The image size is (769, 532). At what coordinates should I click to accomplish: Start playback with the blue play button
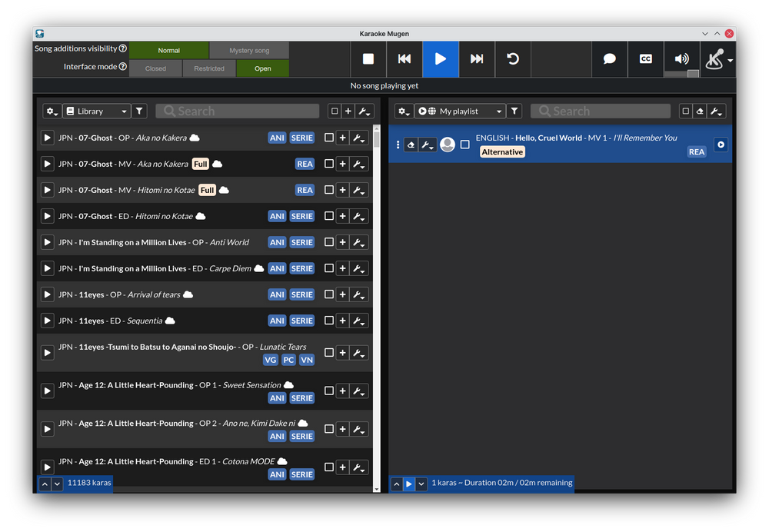[x=441, y=59]
